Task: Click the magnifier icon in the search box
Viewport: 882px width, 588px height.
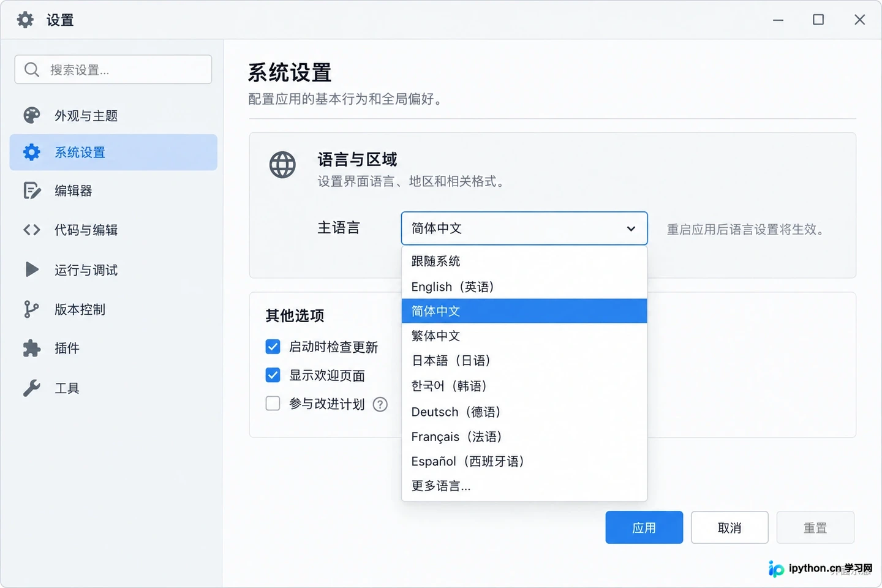Action: [32, 70]
